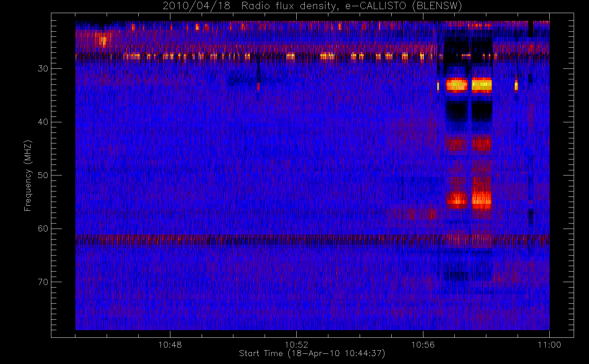Click the '10:56' time tick label
The image size is (589, 364).
pyautogui.click(x=423, y=345)
